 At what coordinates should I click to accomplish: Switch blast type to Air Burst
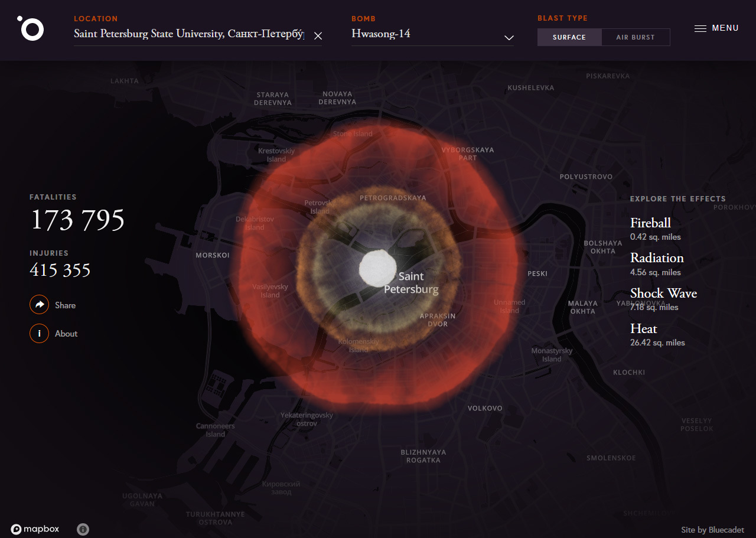tap(636, 37)
